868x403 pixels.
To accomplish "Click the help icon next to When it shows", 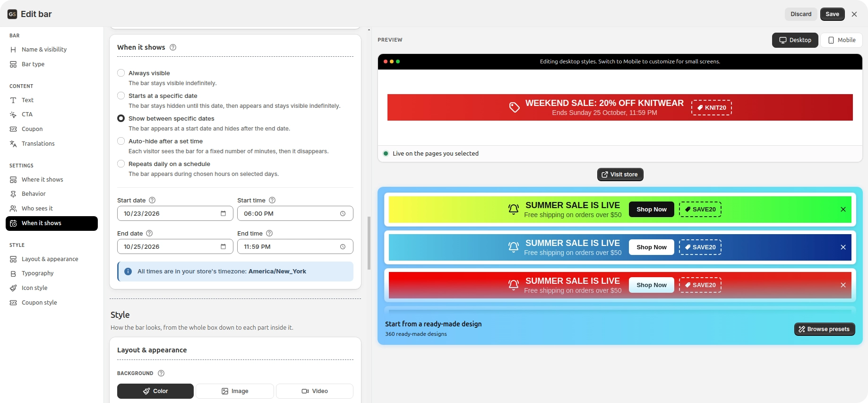I will point(173,47).
